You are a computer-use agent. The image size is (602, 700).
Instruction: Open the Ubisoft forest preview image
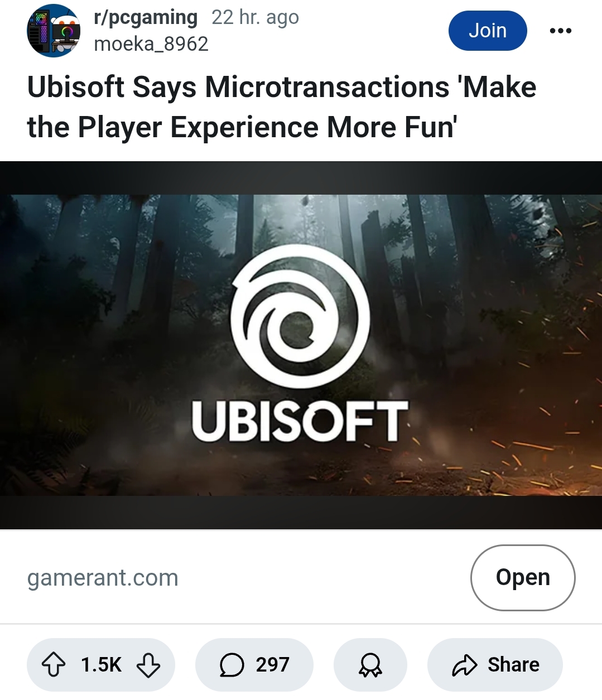[301, 345]
